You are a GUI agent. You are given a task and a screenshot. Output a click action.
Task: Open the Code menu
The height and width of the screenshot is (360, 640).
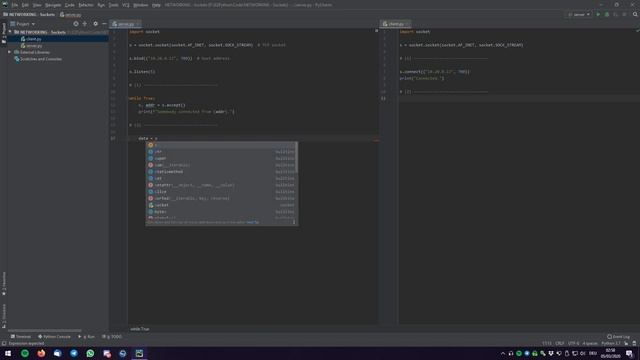pyautogui.click(x=69, y=5)
